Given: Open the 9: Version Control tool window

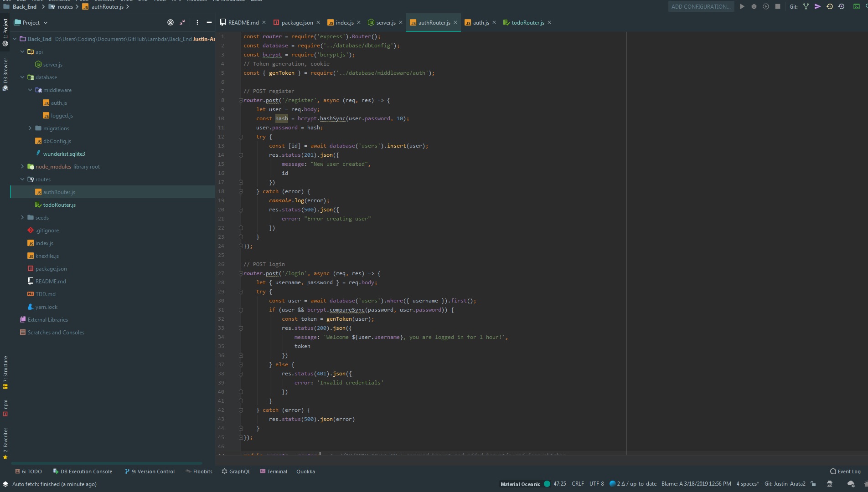Looking at the screenshot, I should (150, 471).
